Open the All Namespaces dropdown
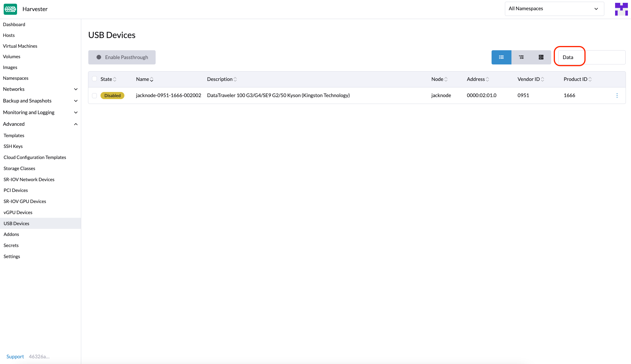631x364 pixels. (554, 9)
